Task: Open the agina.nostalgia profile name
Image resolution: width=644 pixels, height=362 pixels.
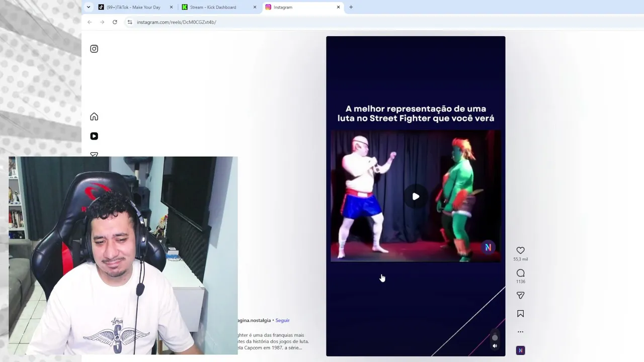Action: [x=254, y=320]
